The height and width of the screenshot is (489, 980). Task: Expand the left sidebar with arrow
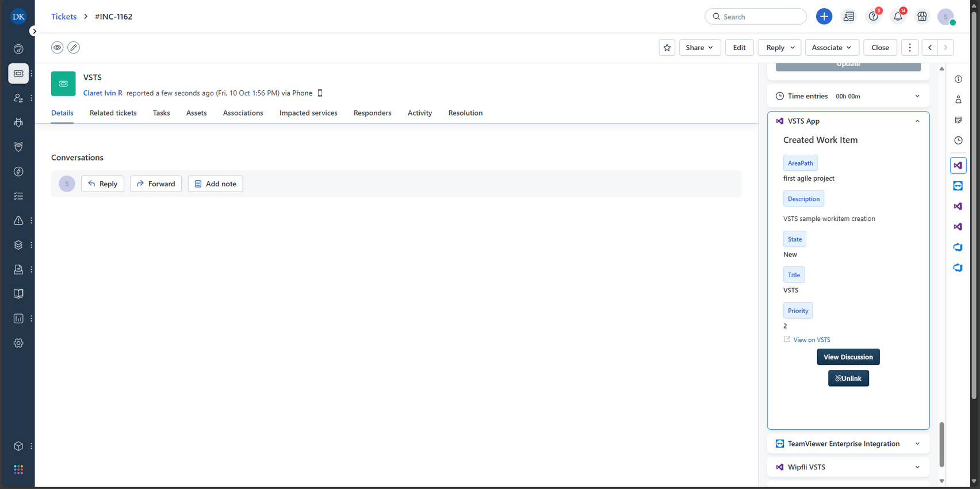pyautogui.click(x=35, y=31)
